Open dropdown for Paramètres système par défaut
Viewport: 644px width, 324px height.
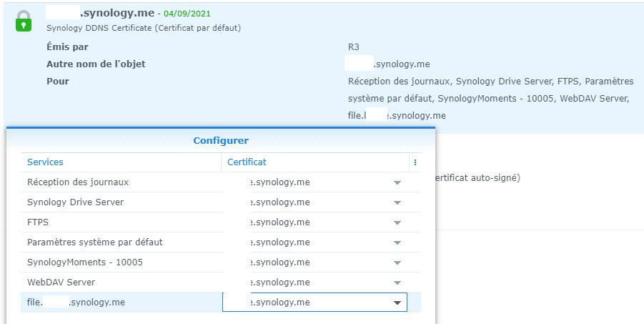(x=397, y=242)
